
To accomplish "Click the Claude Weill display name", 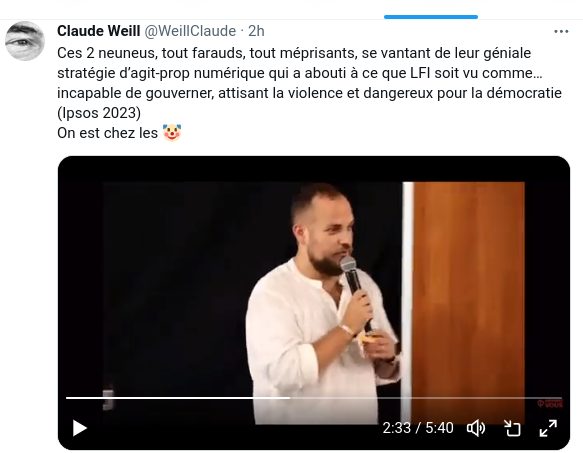I will coord(99,31).
